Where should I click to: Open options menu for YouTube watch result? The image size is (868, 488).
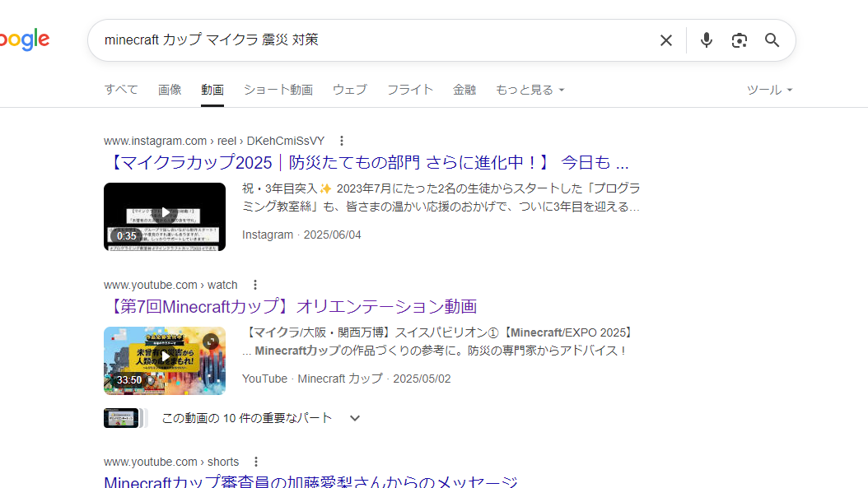click(255, 285)
